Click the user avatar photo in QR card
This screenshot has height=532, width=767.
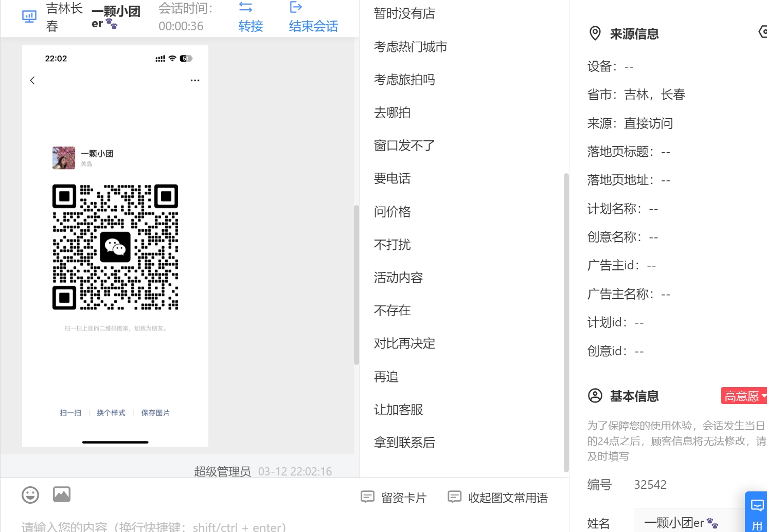tap(64, 158)
